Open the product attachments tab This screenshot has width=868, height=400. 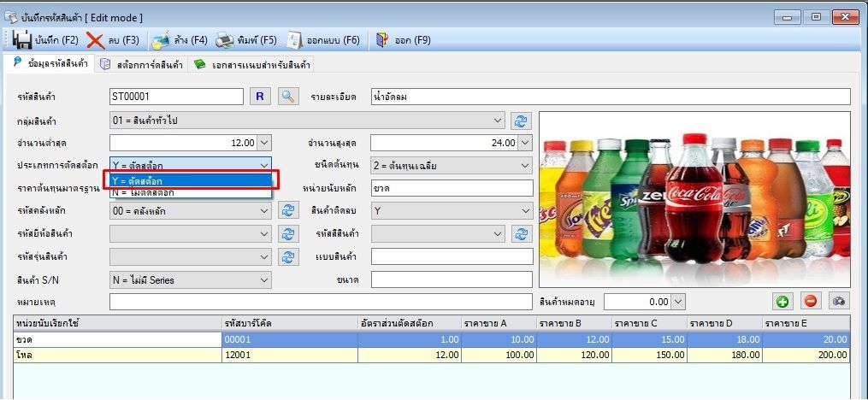pyautogui.click(x=251, y=65)
